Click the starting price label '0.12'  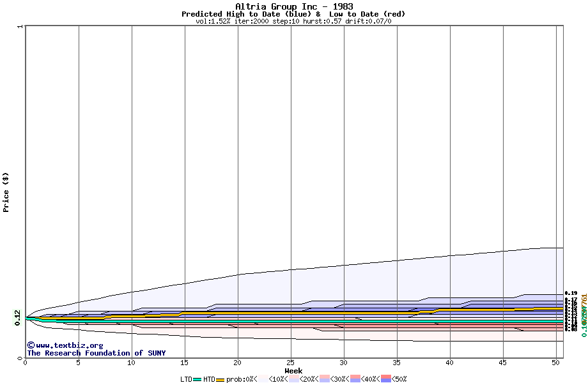point(18,318)
